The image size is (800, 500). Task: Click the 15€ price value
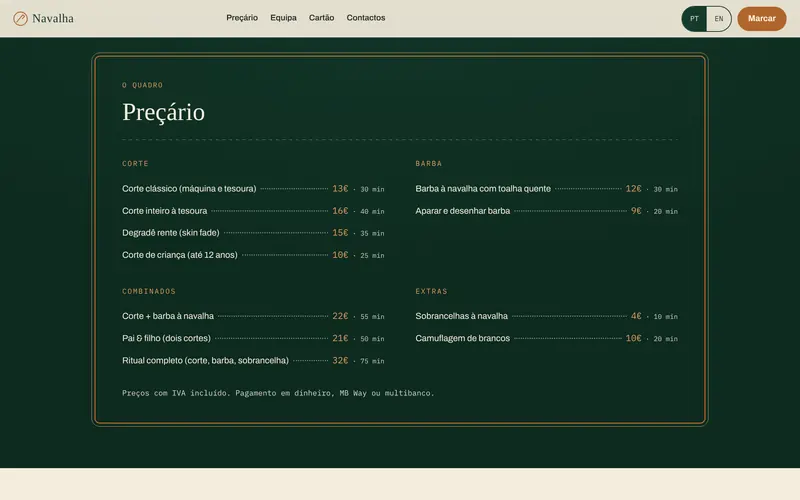(340, 233)
